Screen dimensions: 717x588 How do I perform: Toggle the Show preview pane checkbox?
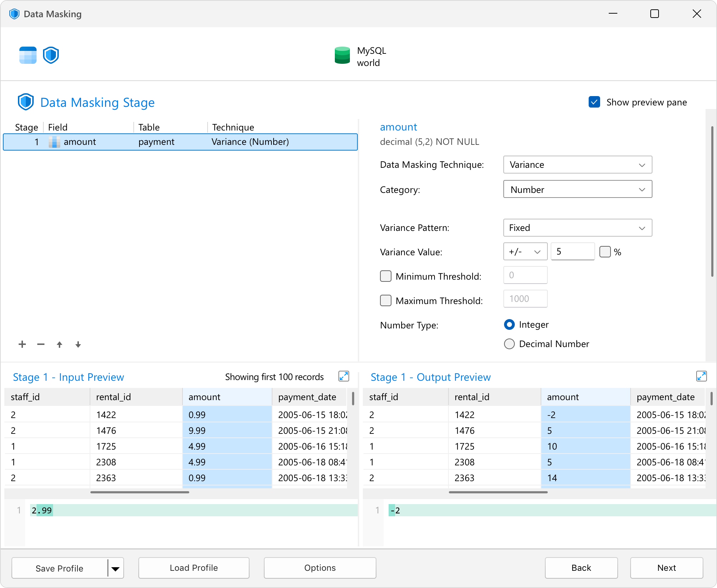(594, 102)
